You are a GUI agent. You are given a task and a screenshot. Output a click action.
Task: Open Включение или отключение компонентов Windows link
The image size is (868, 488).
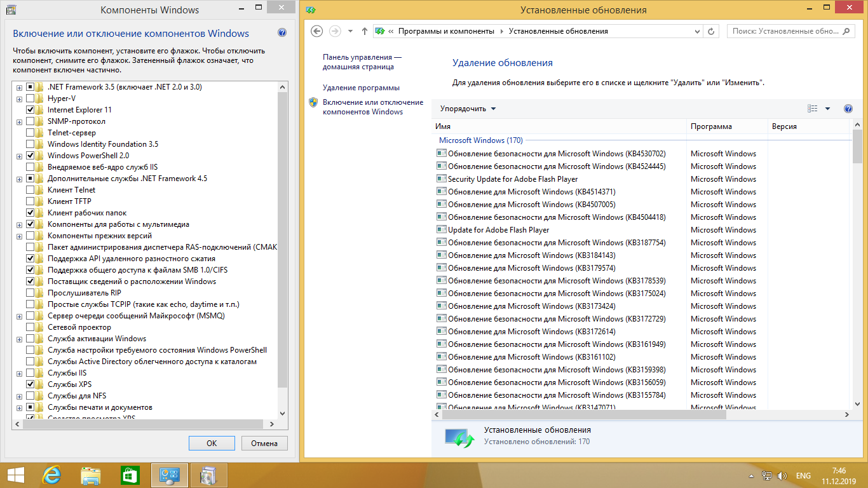coord(373,107)
